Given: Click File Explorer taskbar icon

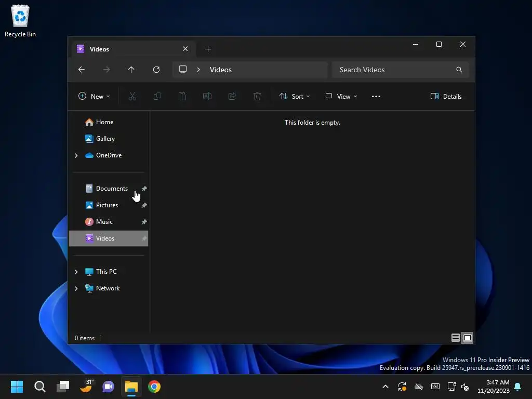Looking at the screenshot, I should [x=131, y=387].
